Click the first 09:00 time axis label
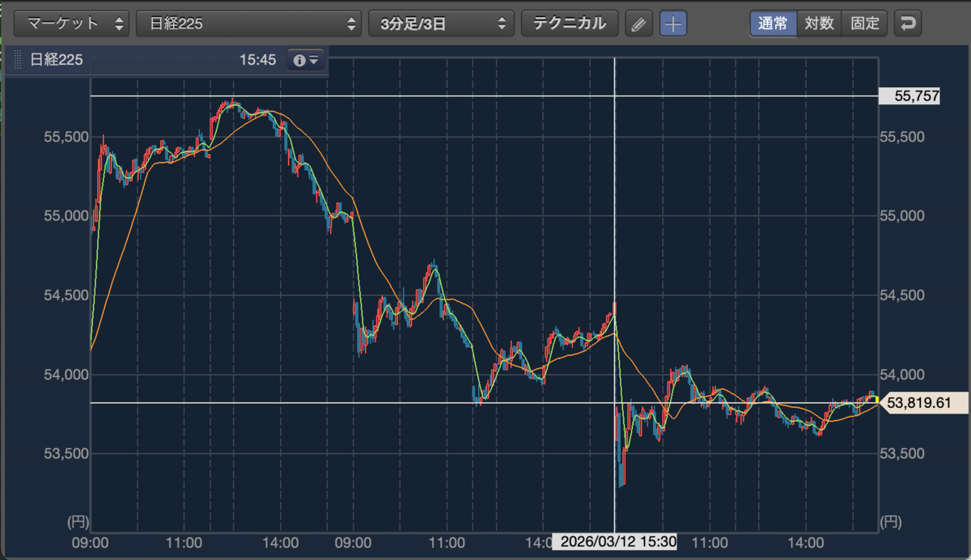The width and height of the screenshot is (971, 560). [x=91, y=542]
